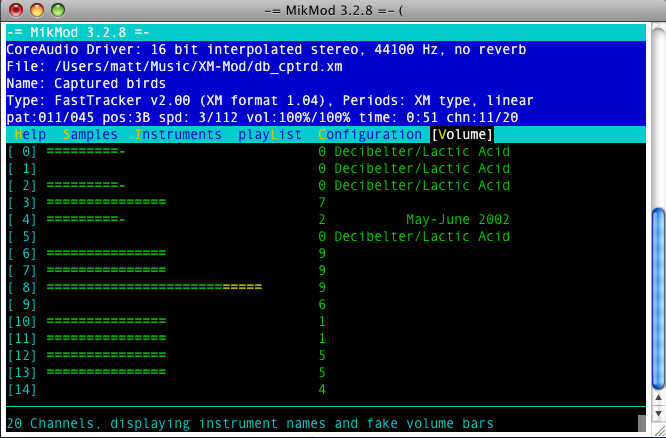Viewport: 666px width, 438px height.
Task: Click the '-= MikMod 3.2.8 =-' terminal banner
Action: (x=78, y=33)
